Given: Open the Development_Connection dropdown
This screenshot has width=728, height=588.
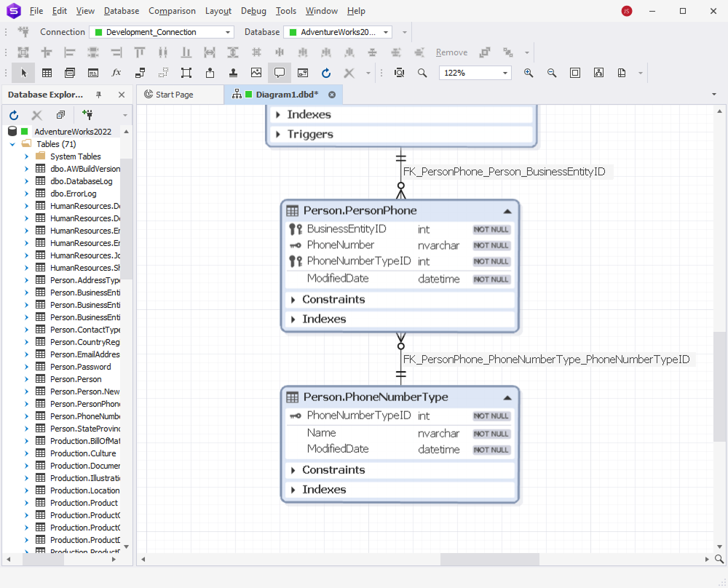Looking at the screenshot, I should (x=226, y=32).
